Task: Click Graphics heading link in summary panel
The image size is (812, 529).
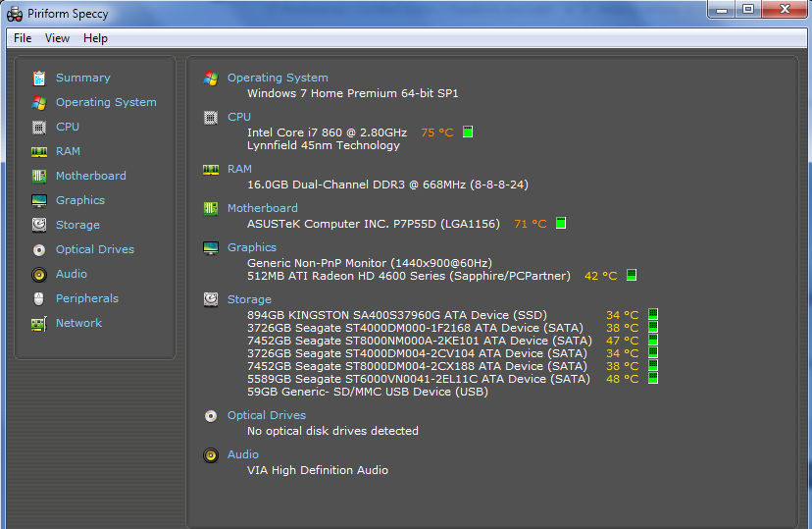Action: (252, 247)
